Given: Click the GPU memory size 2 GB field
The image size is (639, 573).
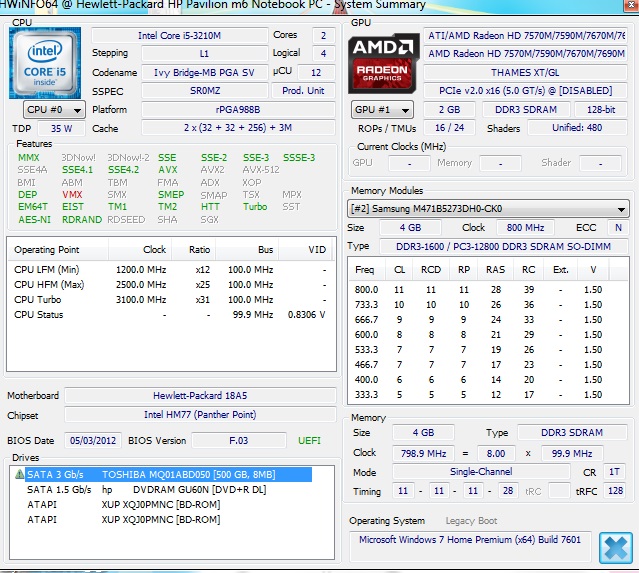Looking at the screenshot, I should click(x=449, y=110).
